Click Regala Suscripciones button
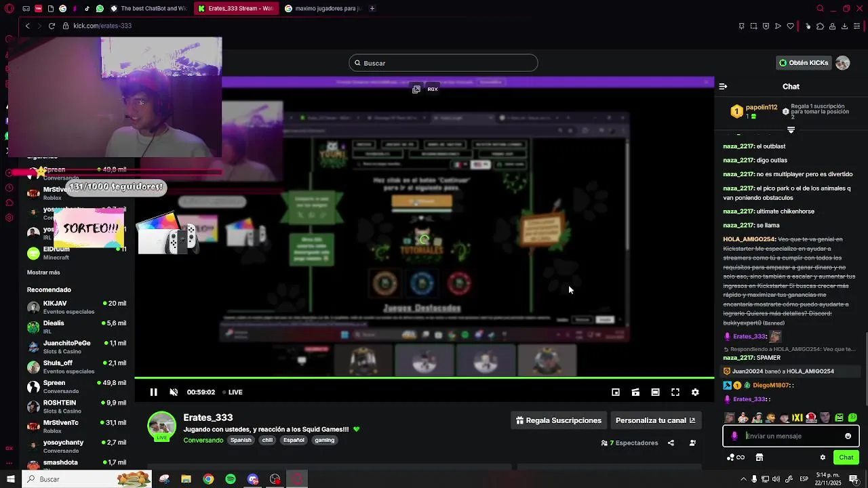 (x=559, y=420)
